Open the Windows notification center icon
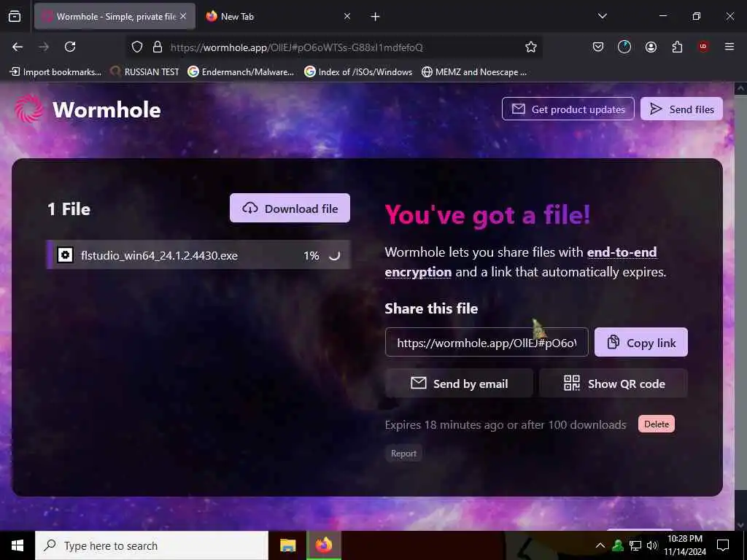747x560 pixels. pos(723,545)
